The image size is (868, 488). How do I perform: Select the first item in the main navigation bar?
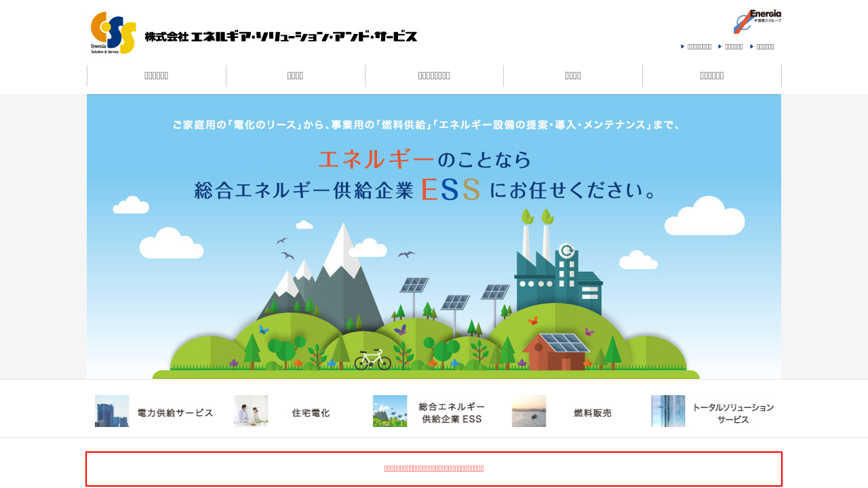pos(157,76)
